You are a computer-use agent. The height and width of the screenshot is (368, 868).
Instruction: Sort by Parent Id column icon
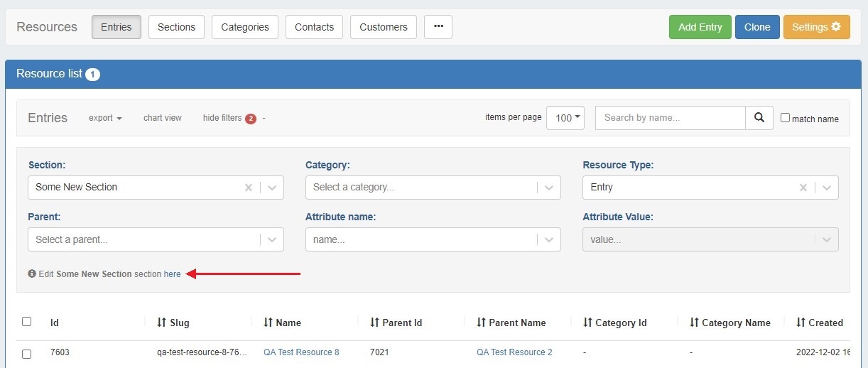pos(374,323)
